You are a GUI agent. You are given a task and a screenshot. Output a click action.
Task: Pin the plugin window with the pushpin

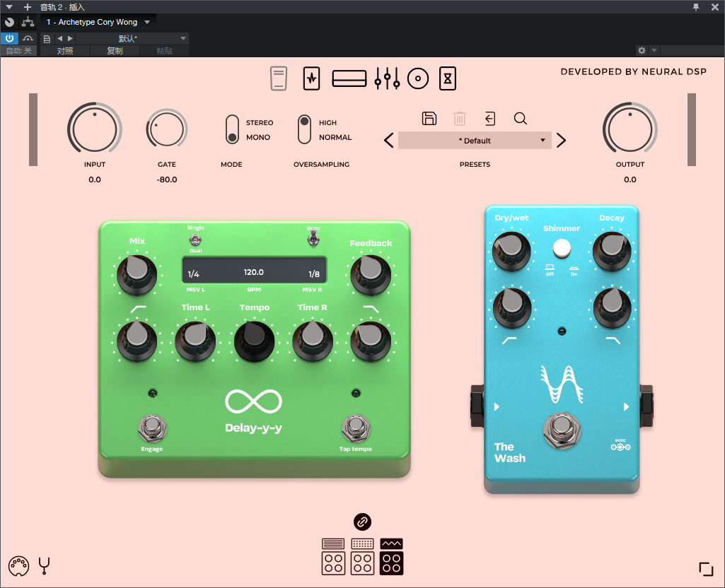[696, 7]
